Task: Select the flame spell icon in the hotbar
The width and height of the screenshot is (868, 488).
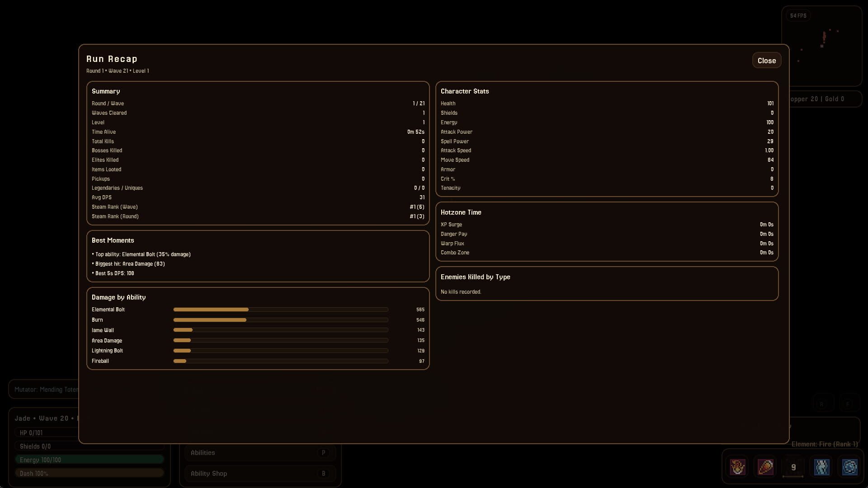Action: (738, 467)
